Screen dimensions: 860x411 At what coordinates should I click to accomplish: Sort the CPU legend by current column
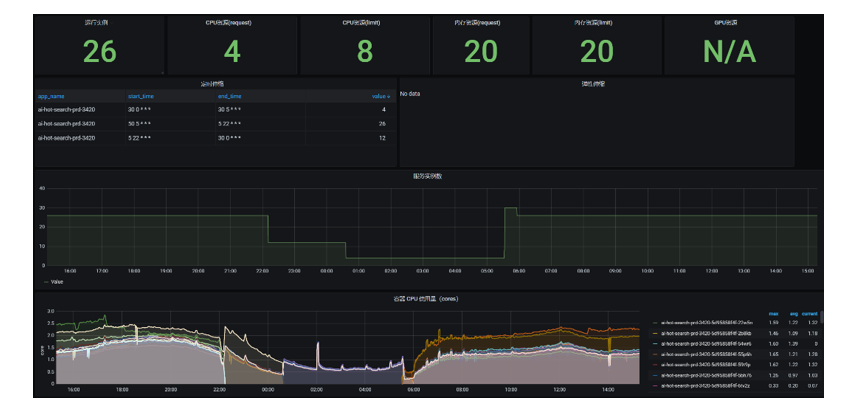[810, 313]
